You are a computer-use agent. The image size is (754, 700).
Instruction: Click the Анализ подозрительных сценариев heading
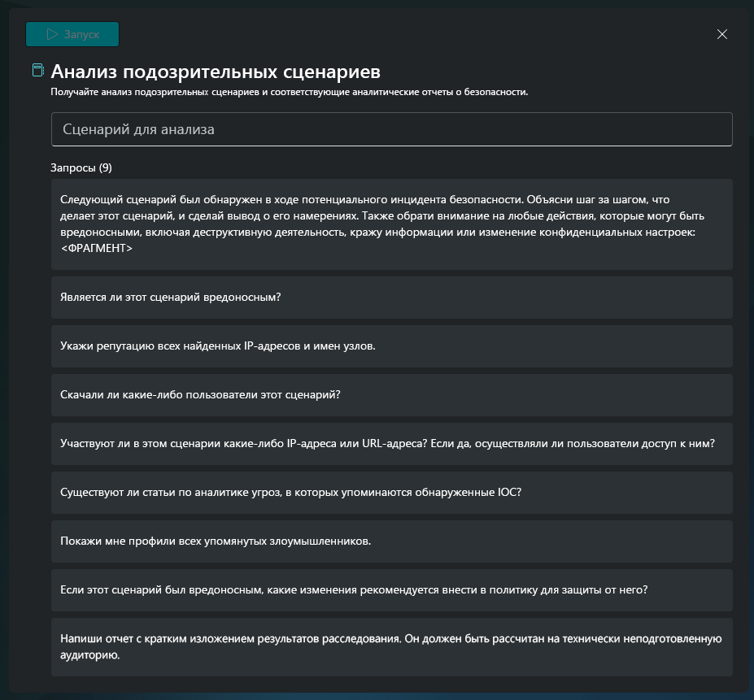point(216,72)
